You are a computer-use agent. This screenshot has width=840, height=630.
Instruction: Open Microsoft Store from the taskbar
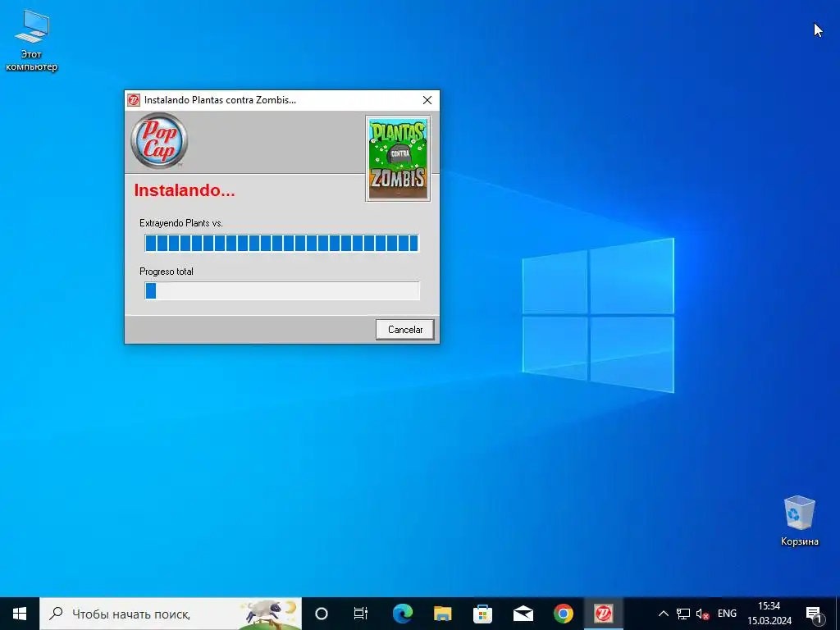point(482,614)
